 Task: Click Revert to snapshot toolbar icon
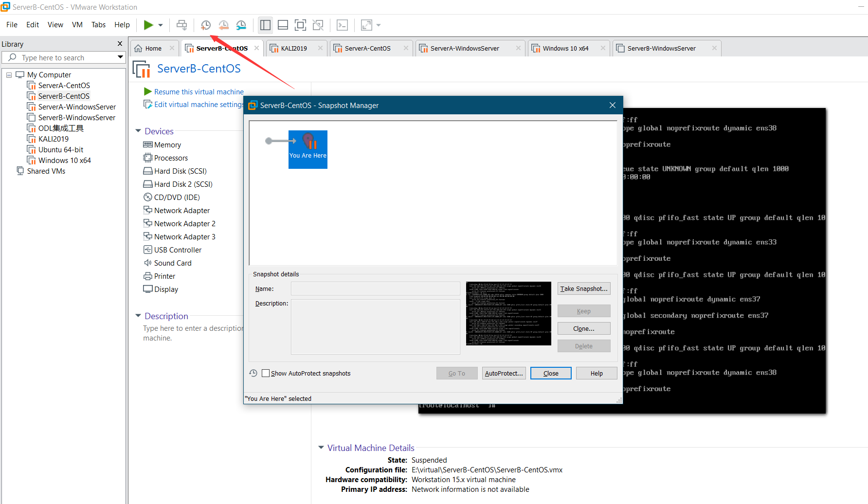(223, 25)
